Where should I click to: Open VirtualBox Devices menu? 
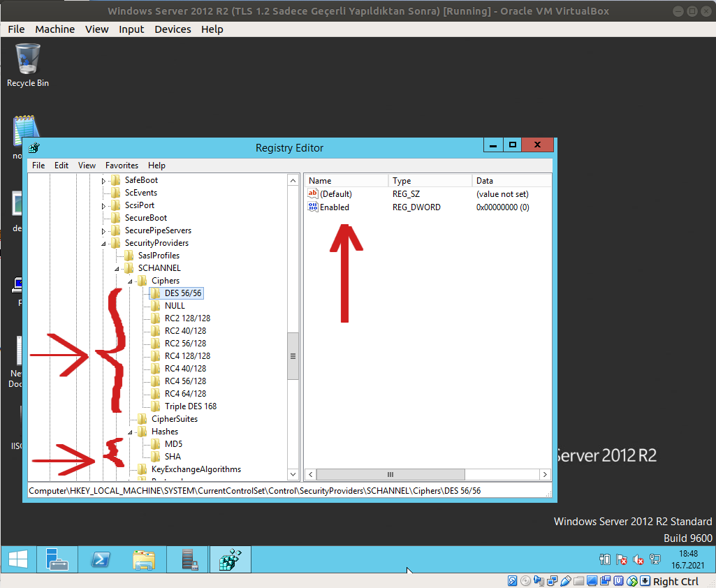(x=173, y=29)
